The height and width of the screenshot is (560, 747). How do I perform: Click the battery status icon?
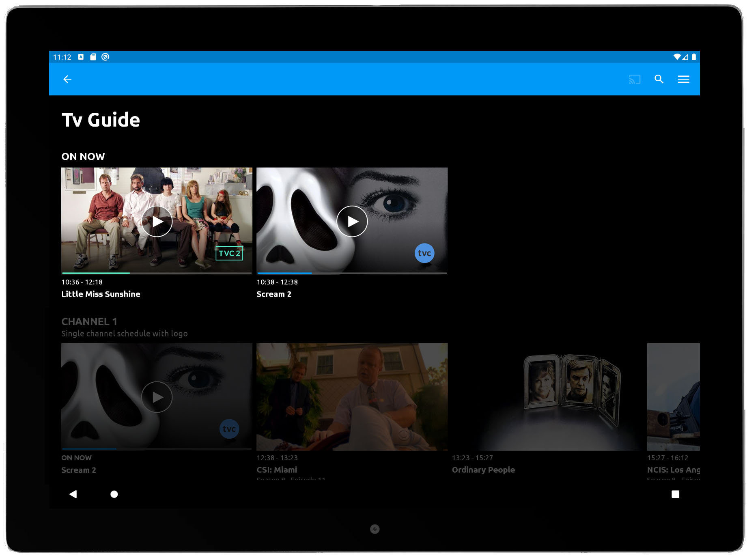click(x=694, y=57)
